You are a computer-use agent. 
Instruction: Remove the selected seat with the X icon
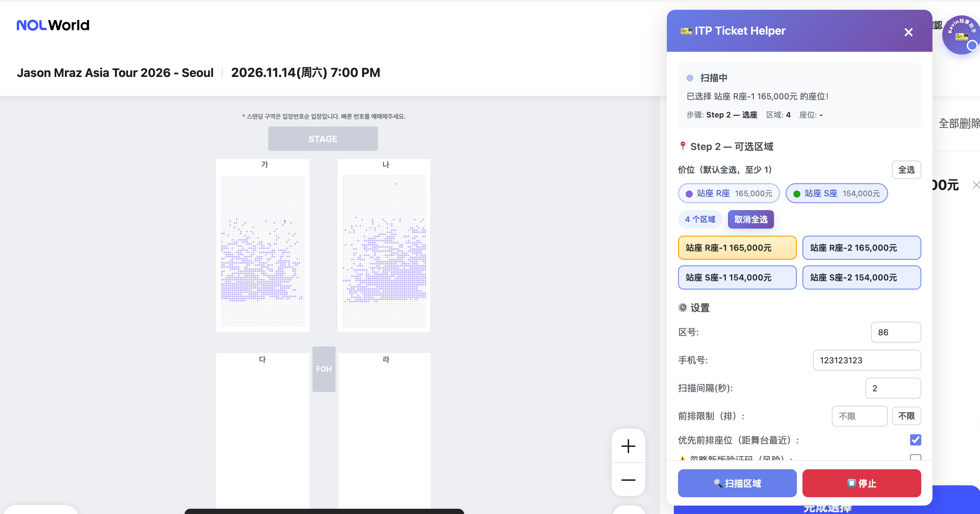pyautogui.click(x=976, y=185)
